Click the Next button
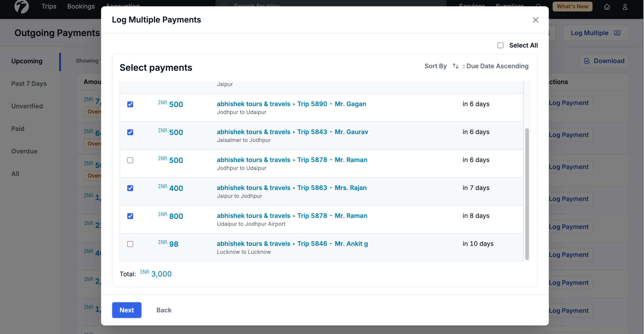This screenshot has height=334, width=644. [127, 310]
